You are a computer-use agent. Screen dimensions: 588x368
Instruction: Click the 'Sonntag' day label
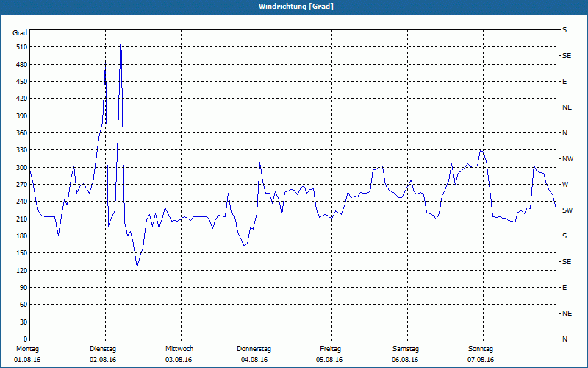481,349
